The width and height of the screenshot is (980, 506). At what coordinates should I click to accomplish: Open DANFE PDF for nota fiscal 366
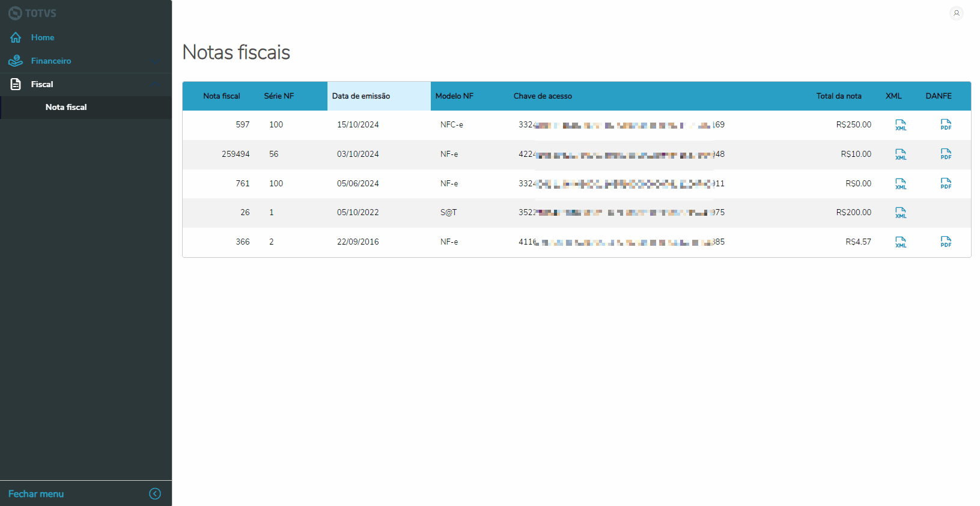pyautogui.click(x=946, y=242)
